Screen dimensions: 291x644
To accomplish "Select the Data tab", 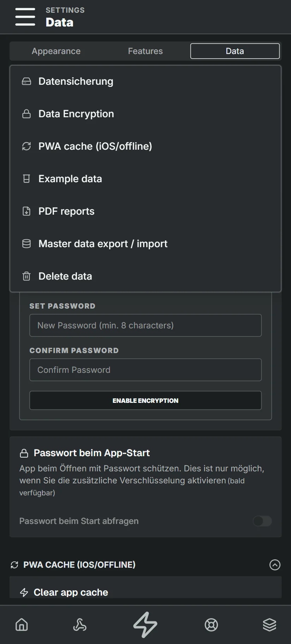I will (235, 51).
